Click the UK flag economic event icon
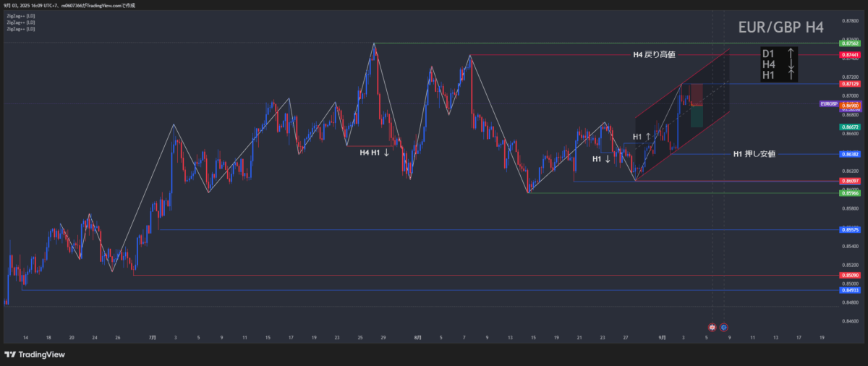Screen dimensions: 868x366 (x=712, y=328)
